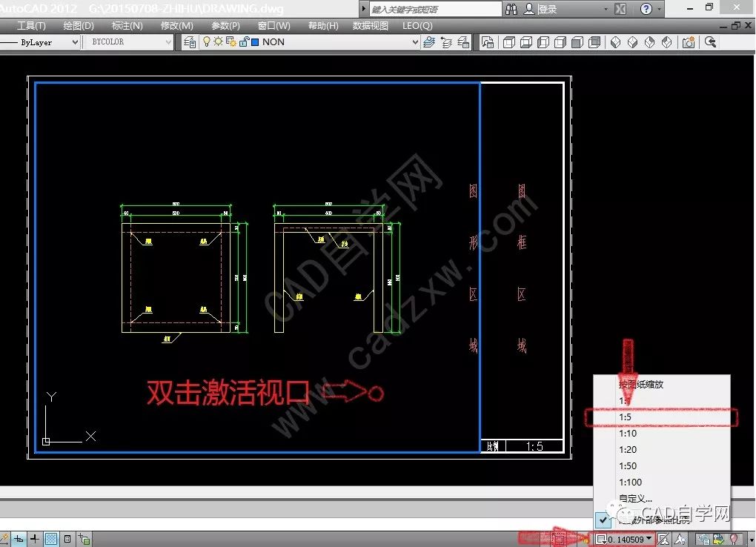This screenshot has height=547, width=756.
Task: Open the 标注(N) menu
Action: coord(127,26)
